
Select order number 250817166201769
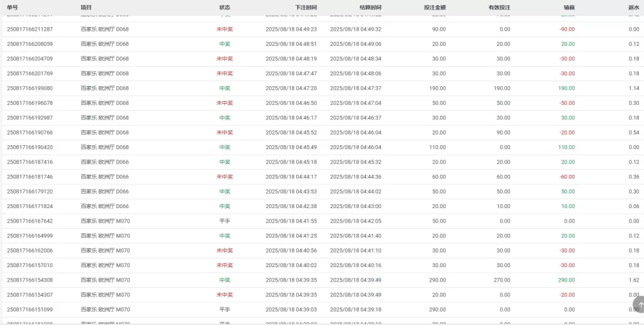30,74
